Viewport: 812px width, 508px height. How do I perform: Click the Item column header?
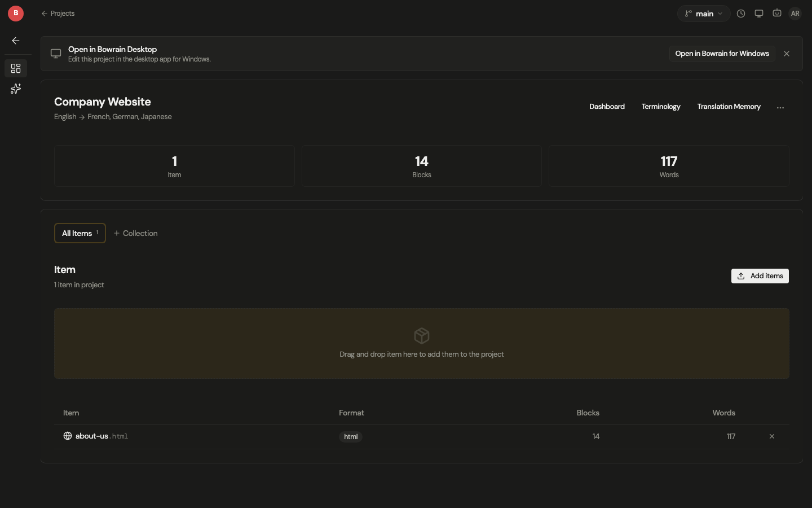coord(71,413)
